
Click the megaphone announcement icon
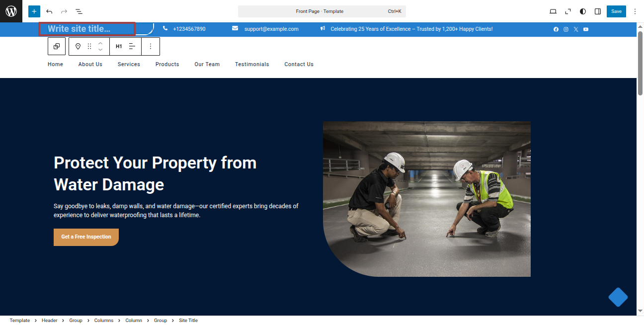(x=323, y=29)
